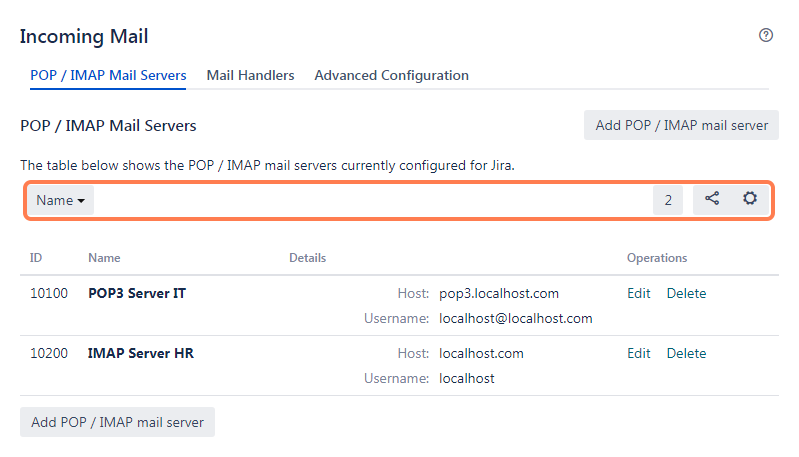Switch to the Mail Handlers tab
This screenshot has height=457, width=799.
(x=250, y=75)
